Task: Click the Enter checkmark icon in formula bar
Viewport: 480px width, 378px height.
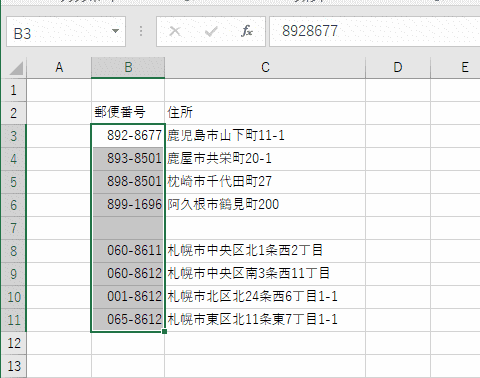Action: [211, 32]
